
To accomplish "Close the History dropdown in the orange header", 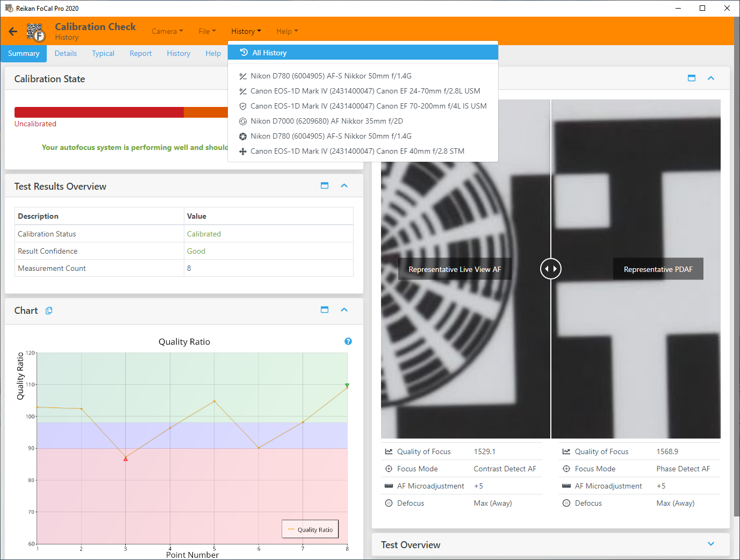I will 246,31.
